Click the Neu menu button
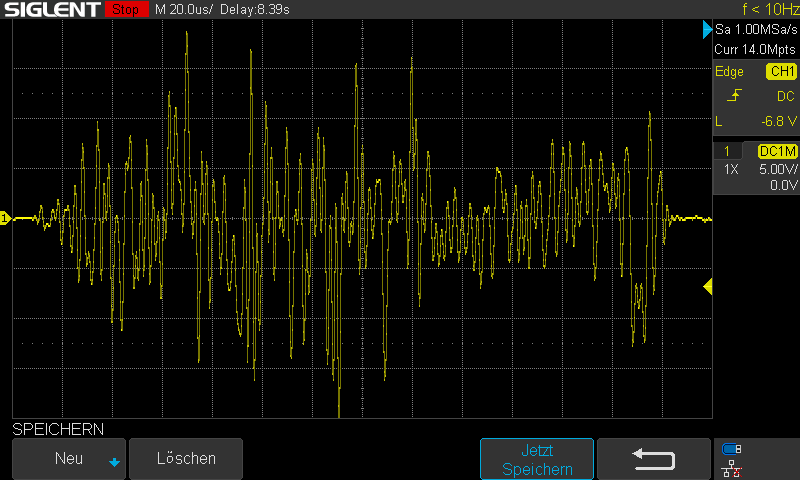Viewport: 800px width, 480px height. (69, 459)
